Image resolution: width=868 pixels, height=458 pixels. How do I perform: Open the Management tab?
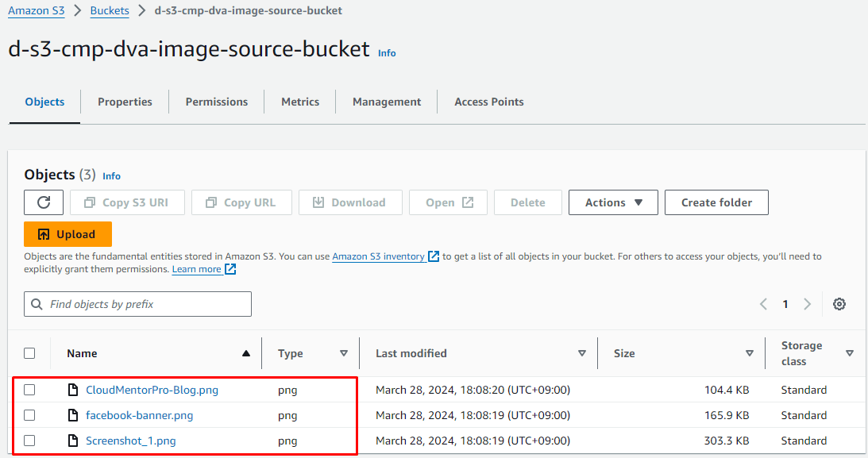click(x=386, y=102)
